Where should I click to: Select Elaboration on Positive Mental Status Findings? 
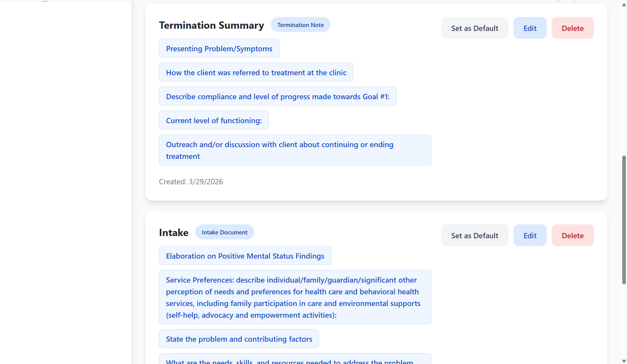tap(245, 256)
